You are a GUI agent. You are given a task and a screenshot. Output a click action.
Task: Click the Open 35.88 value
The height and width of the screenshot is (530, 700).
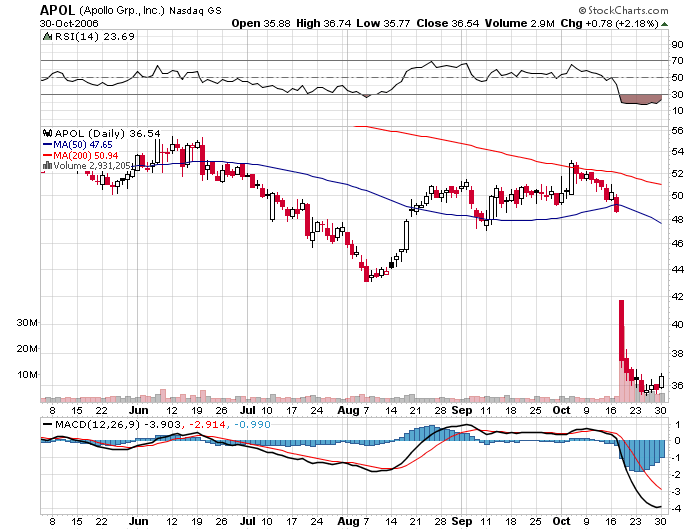[261, 23]
